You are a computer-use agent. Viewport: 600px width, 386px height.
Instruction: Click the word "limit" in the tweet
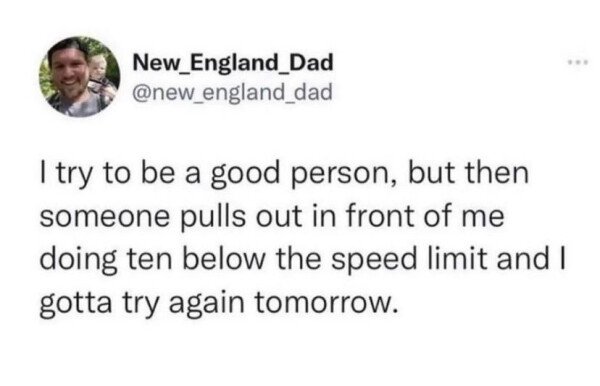coord(457,259)
